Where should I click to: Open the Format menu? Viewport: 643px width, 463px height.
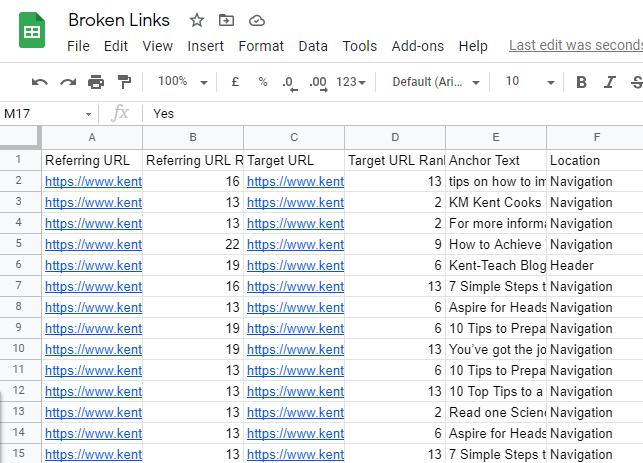(261, 46)
